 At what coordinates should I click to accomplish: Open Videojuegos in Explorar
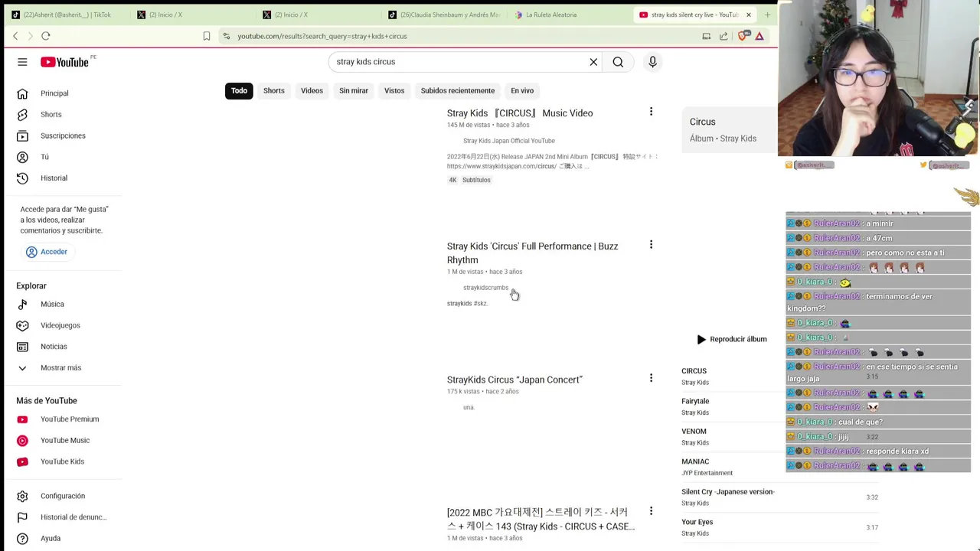point(60,325)
